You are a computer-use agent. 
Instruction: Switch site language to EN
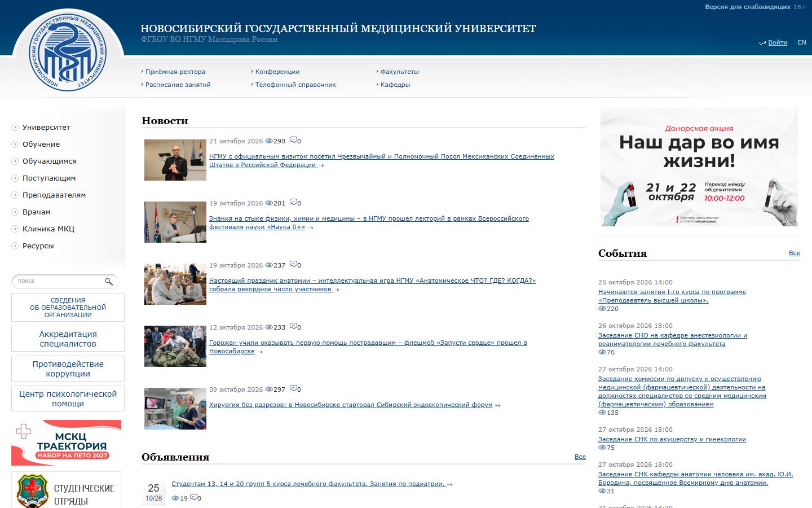pos(802,42)
